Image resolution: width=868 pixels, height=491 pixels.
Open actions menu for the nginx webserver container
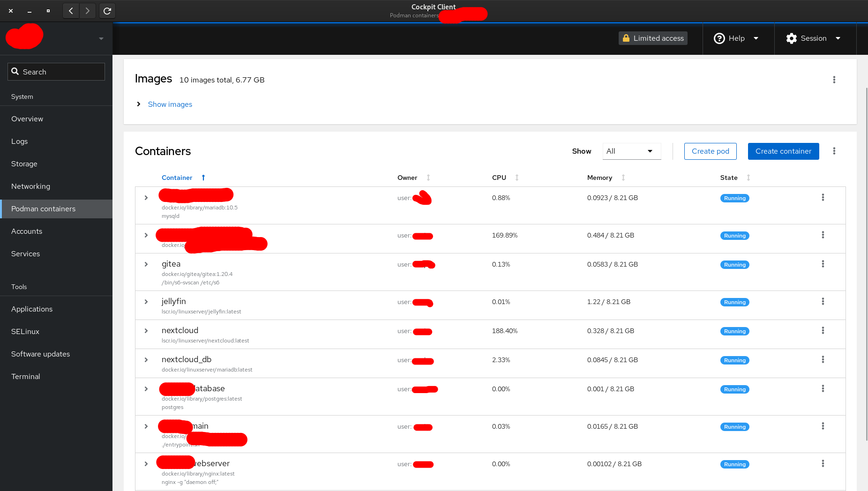pos(823,463)
